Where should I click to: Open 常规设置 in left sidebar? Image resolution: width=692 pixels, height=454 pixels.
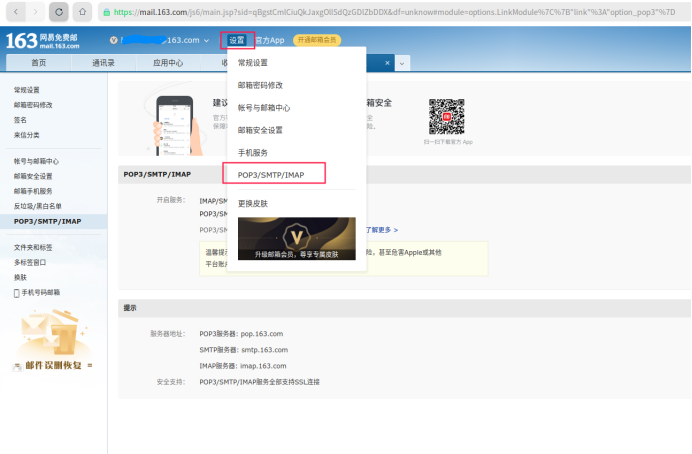pos(26,90)
